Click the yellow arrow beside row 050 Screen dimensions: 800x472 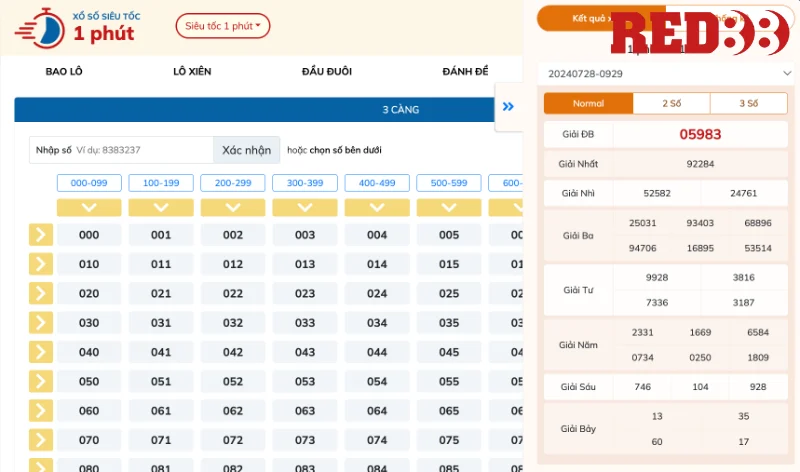(x=41, y=381)
